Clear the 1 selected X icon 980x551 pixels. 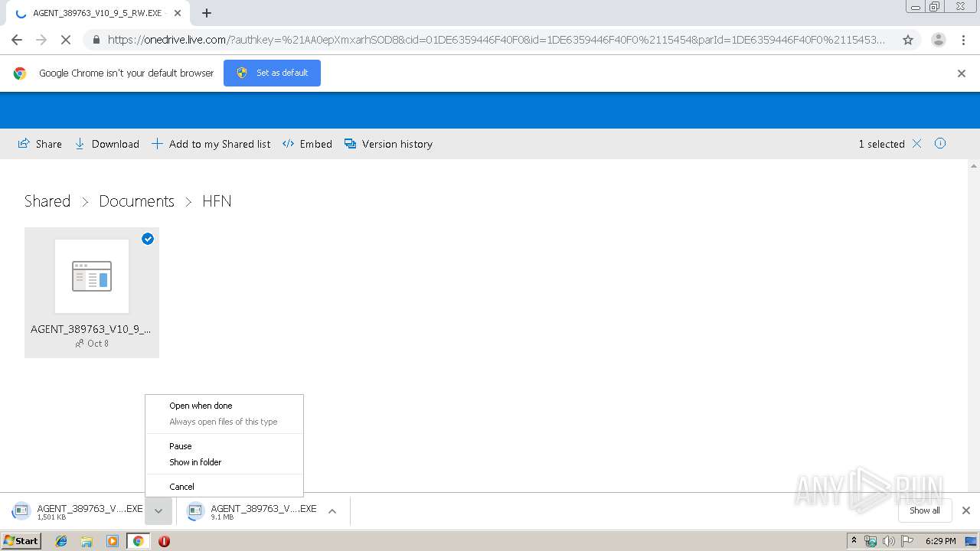(x=916, y=144)
